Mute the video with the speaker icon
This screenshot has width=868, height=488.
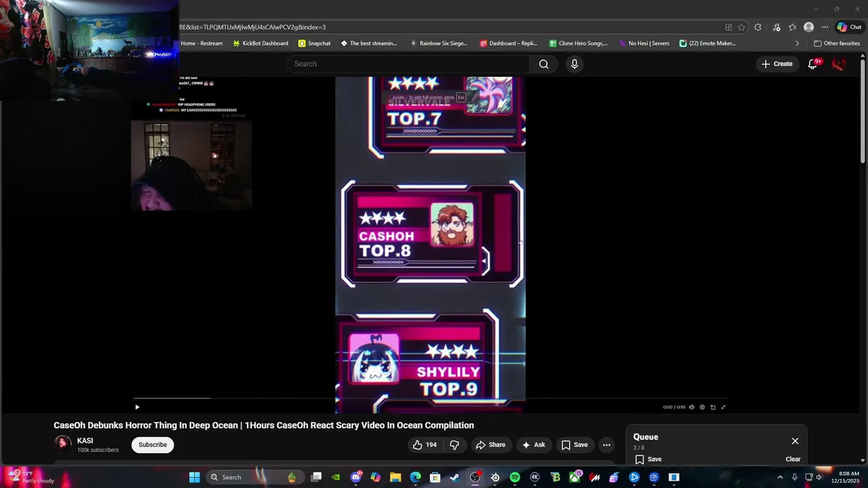click(x=692, y=407)
